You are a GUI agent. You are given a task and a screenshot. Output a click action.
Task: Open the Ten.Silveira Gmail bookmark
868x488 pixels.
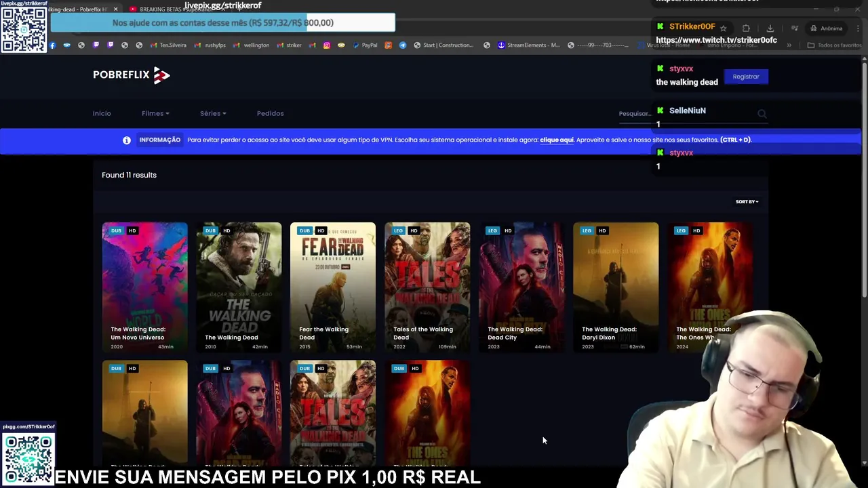168,45
